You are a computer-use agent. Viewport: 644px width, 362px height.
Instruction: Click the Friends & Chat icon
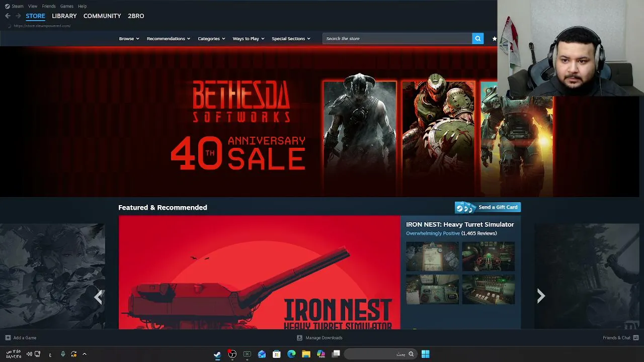click(x=636, y=338)
